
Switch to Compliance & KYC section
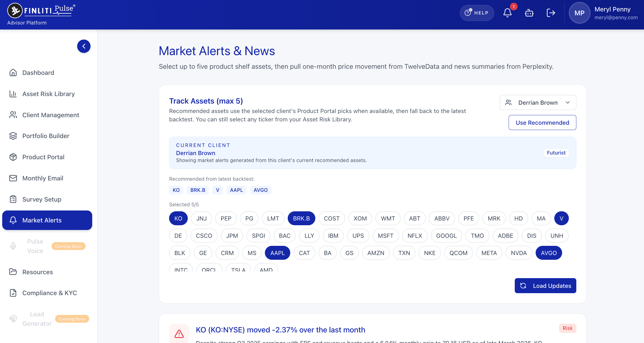click(x=50, y=293)
